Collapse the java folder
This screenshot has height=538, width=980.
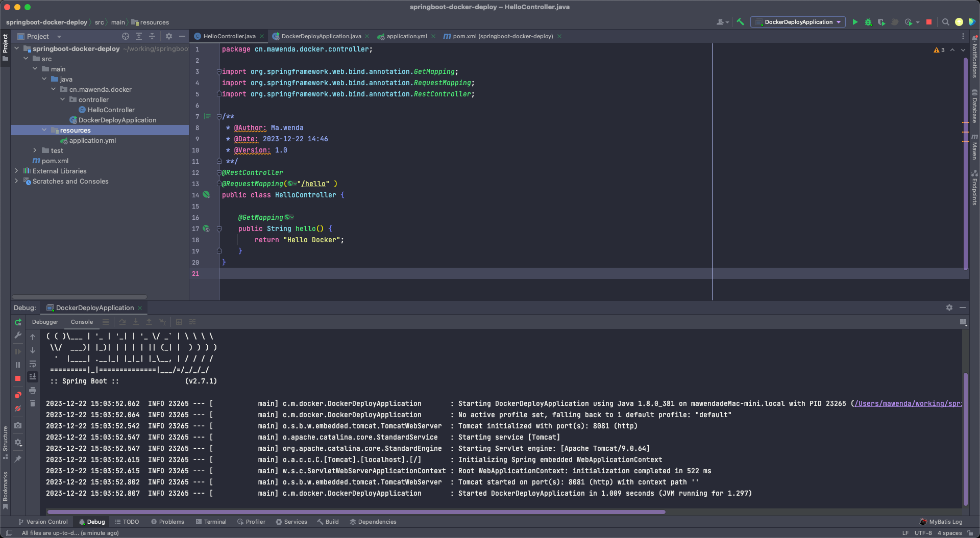coord(44,79)
